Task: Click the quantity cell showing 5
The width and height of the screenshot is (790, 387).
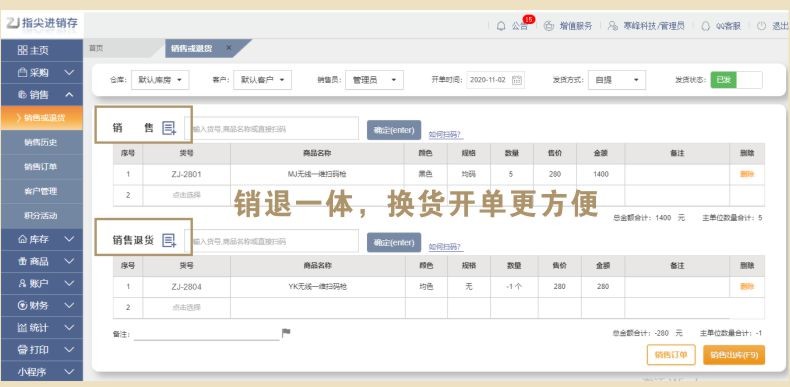Action: pos(511,174)
